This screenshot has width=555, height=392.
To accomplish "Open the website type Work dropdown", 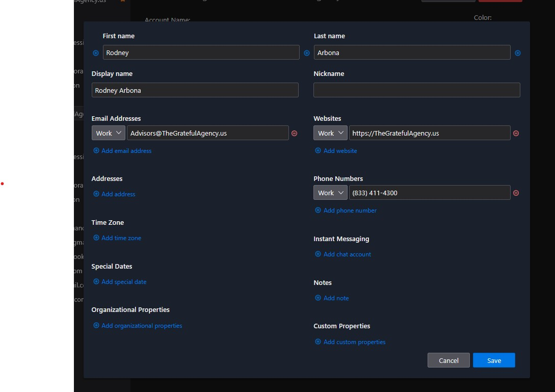I will pyautogui.click(x=330, y=133).
